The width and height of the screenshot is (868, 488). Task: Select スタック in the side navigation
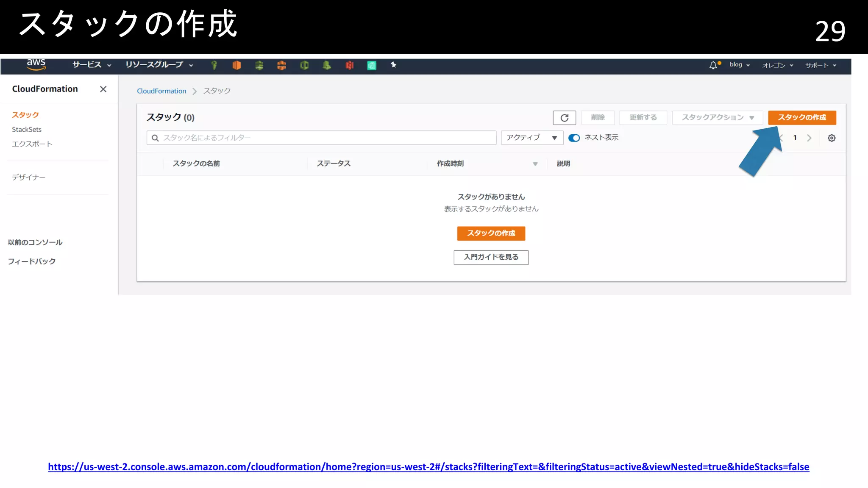click(x=25, y=115)
